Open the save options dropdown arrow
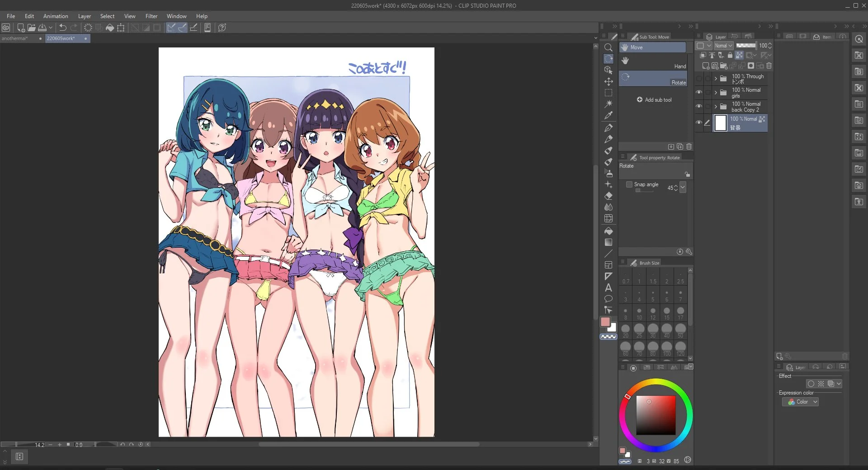Viewport: 868px width, 470px height. pos(51,28)
